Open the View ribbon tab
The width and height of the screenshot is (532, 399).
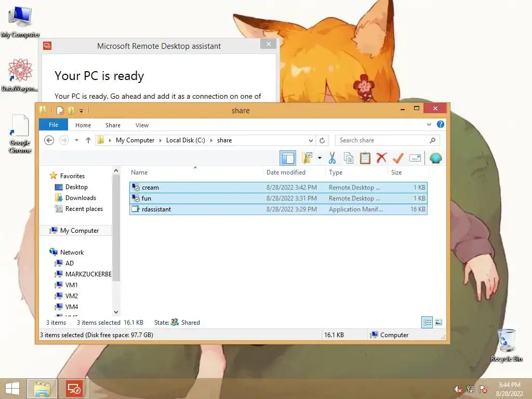[x=142, y=125]
